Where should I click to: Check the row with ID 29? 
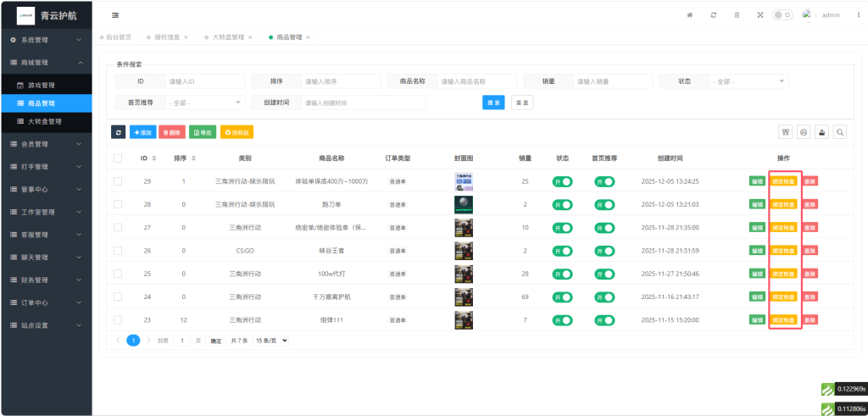117,181
